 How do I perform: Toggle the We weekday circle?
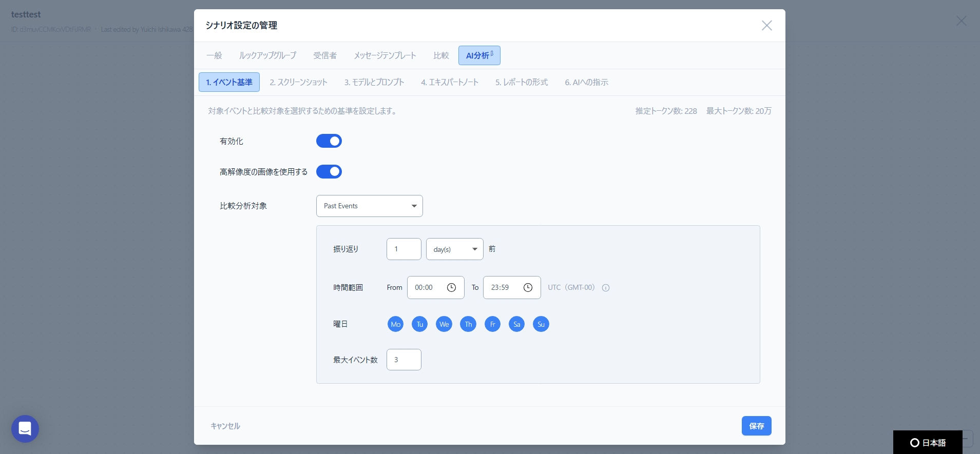point(444,324)
